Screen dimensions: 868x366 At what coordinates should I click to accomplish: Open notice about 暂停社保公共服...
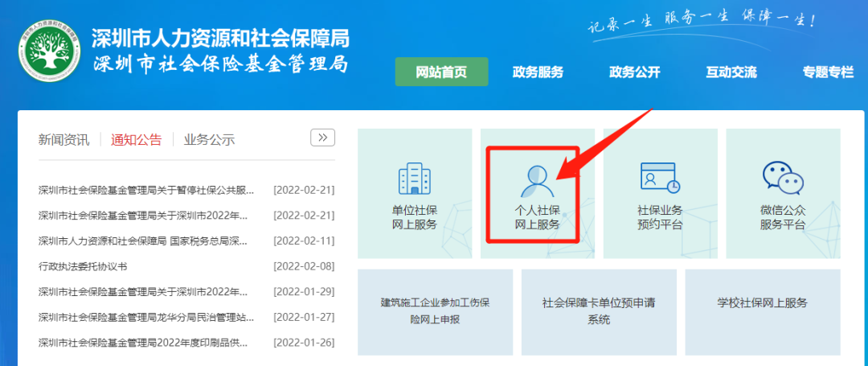click(146, 191)
